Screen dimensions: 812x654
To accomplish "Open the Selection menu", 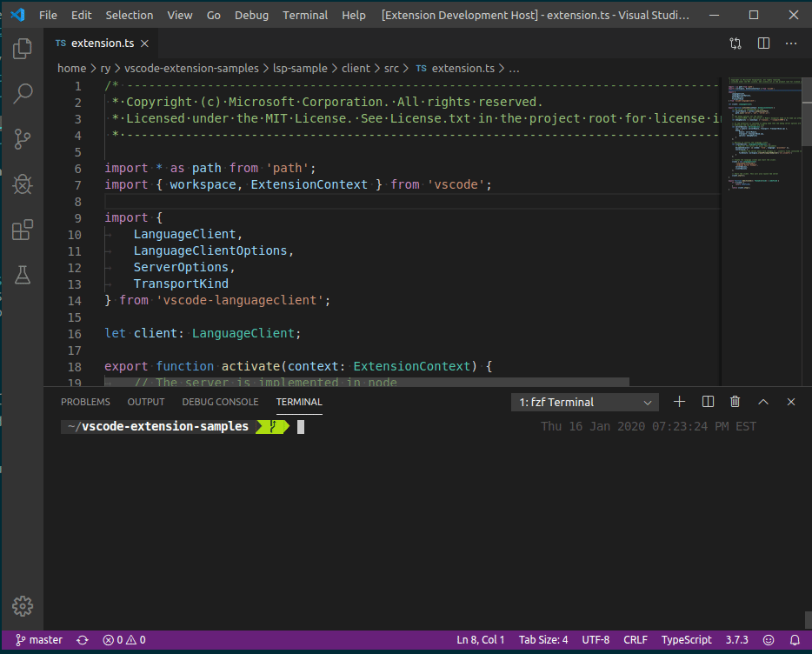I will click(x=130, y=15).
